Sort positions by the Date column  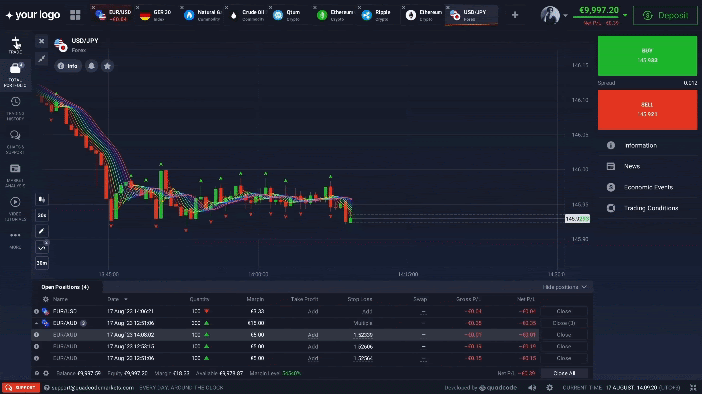(x=117, y=299)
